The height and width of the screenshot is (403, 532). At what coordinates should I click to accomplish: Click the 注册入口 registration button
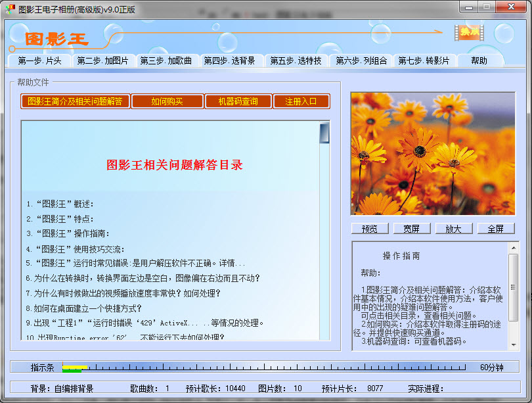click(301, 101)
